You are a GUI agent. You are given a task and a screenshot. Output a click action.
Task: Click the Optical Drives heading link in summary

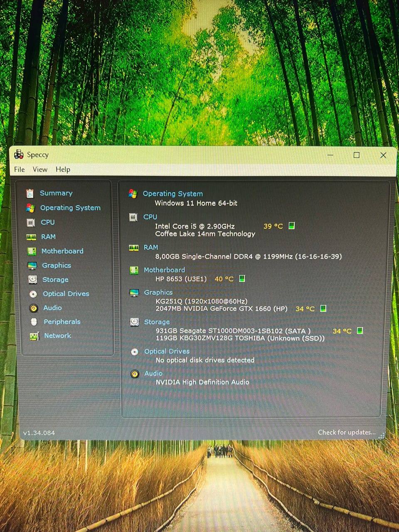(167, 352)
